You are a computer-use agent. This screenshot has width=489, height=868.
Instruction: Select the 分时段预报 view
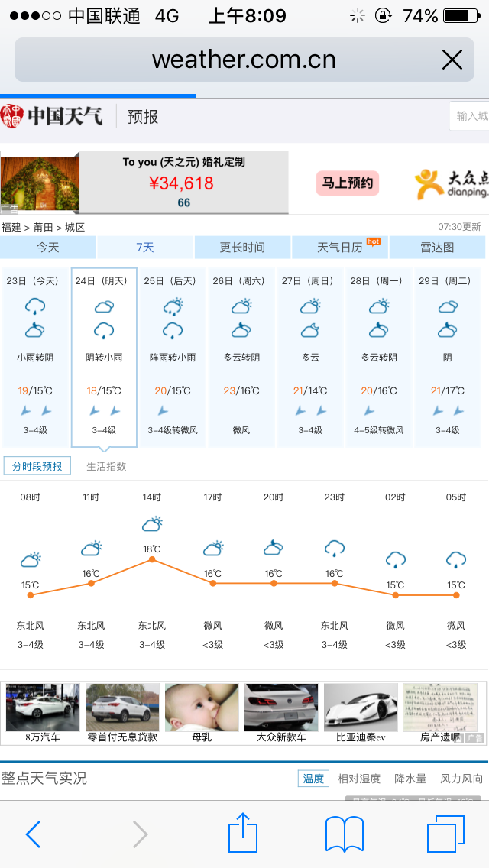pos(37,466)
